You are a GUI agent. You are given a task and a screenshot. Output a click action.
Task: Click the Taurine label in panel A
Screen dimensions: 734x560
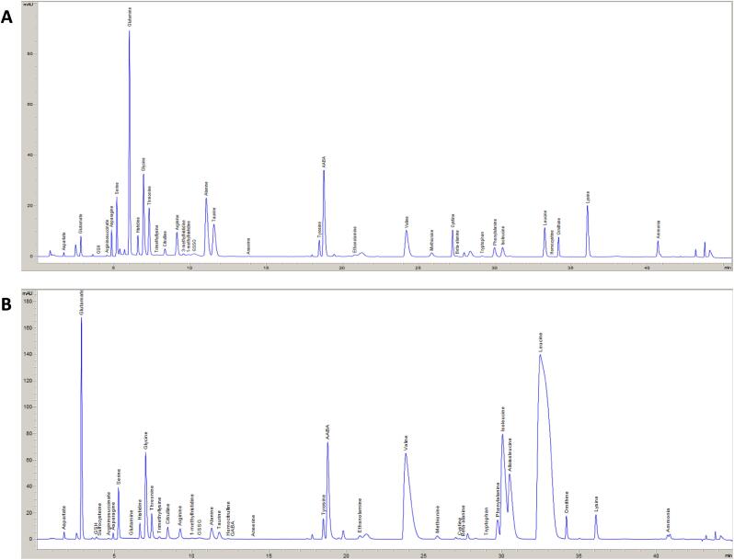(214, 214)
